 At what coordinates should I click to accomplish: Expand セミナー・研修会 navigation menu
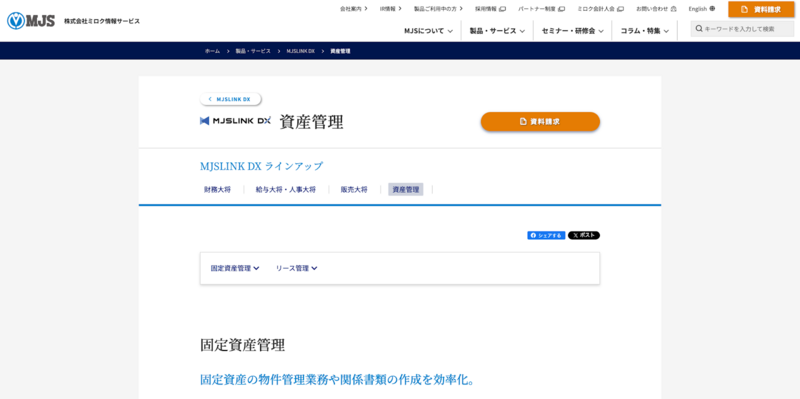click(x=572, y=31)
